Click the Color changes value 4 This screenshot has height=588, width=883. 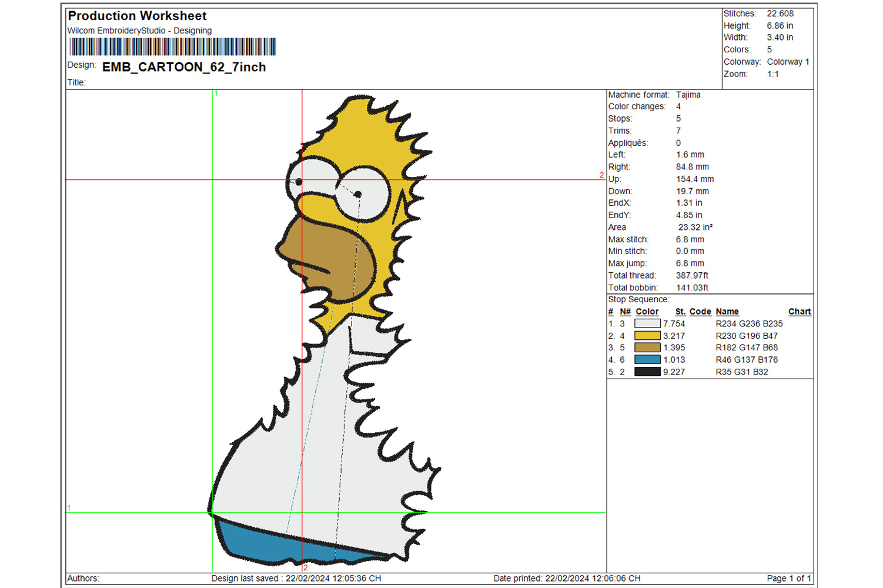coord(678,106)
